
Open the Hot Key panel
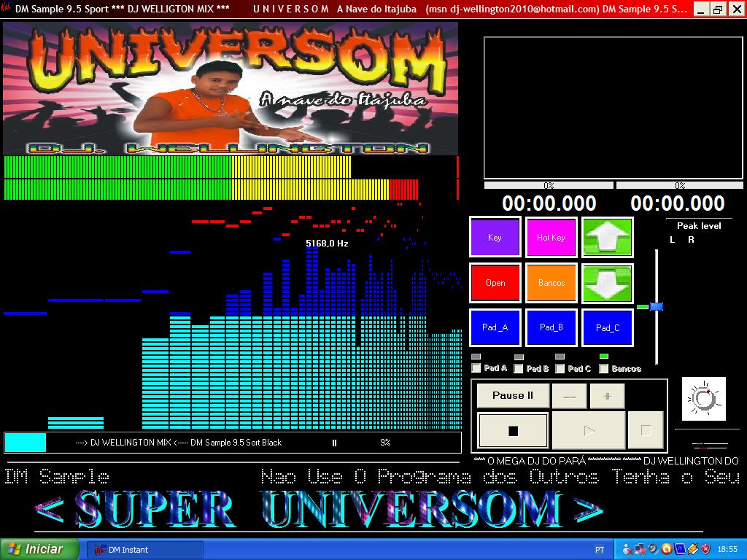click(x=551, y=237)
